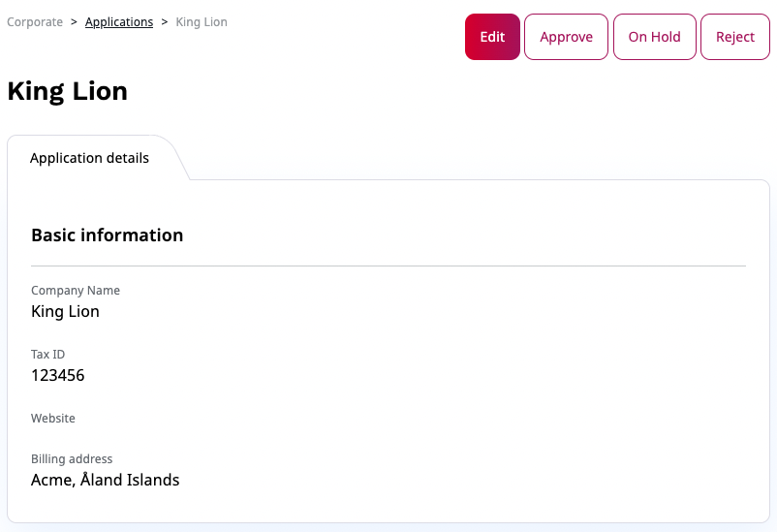777x532 pixels.
Task: Click the King Lion company name value
Action: [65, 311]
